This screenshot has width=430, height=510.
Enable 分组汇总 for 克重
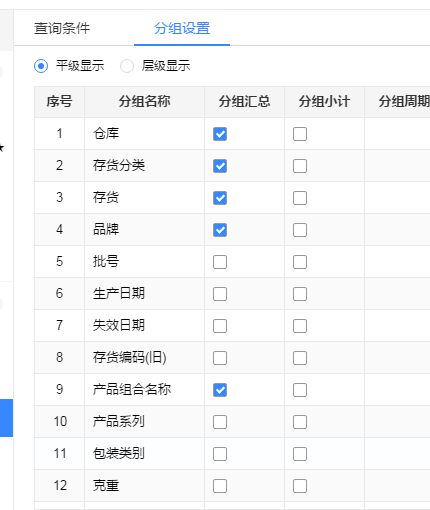[x=220, y=486]
